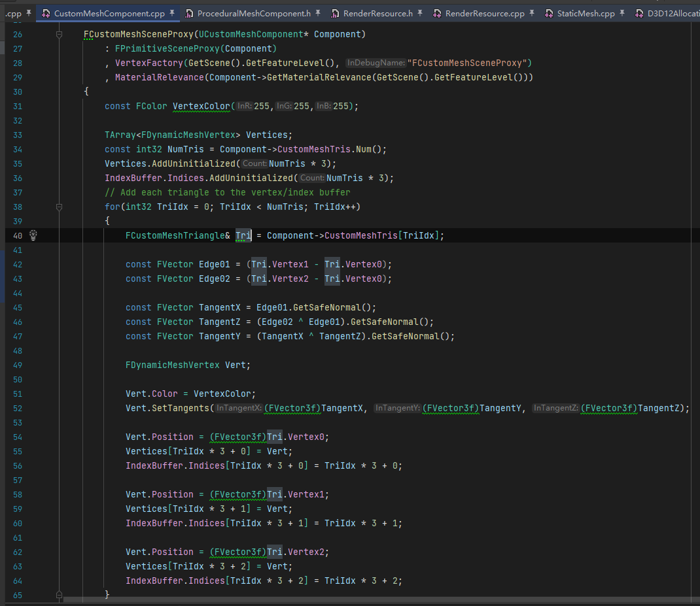The image size is (700, 606).
Task: Click file icon of CustomMeshComponent.cpp tab
Action: tap(46, 14)
